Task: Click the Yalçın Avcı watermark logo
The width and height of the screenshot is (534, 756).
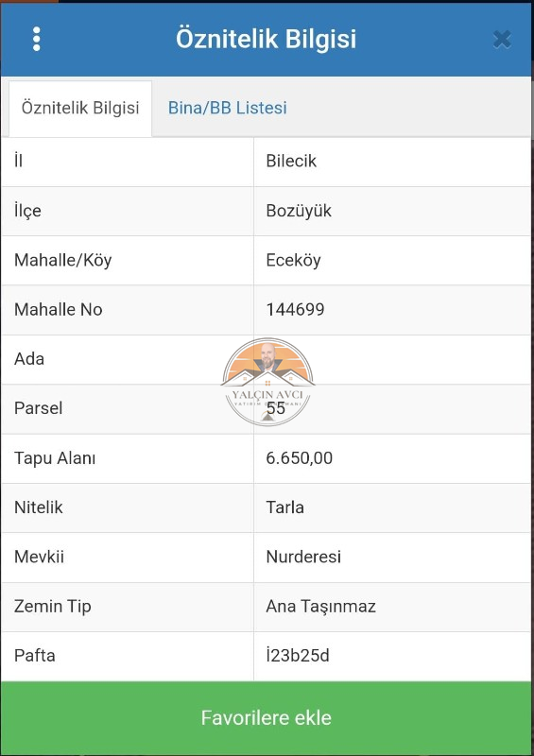Action: 267,383
